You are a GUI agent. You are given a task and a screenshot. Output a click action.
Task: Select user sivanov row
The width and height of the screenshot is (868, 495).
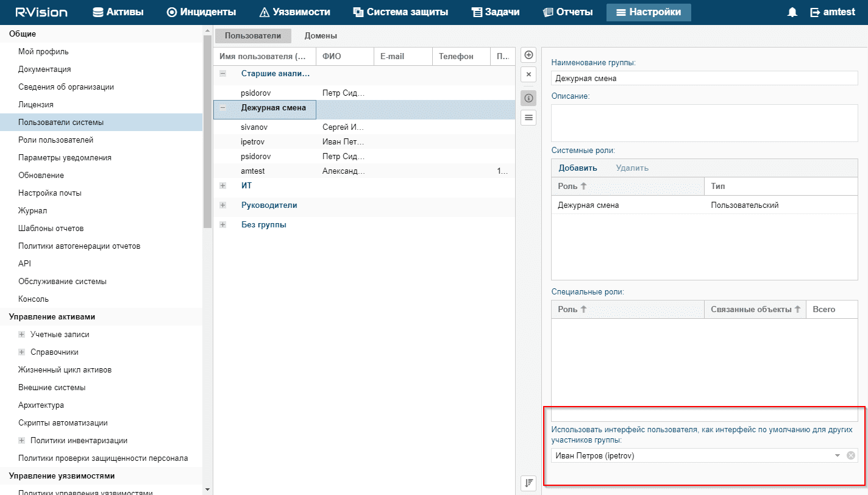255,127
